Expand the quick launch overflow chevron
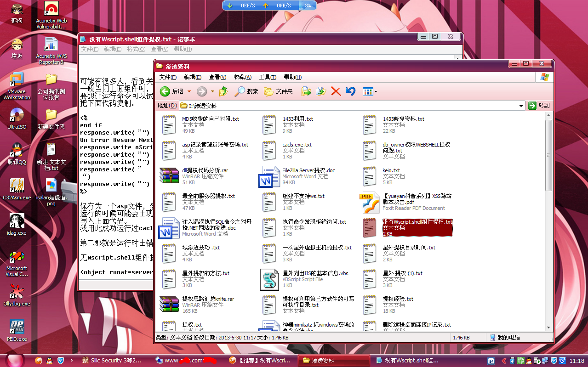Screen dimensions: 588x367 [71, 361]
